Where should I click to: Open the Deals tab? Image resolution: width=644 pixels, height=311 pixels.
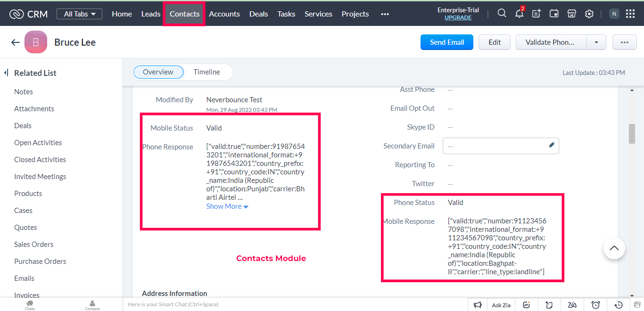[x=258, y=14]
